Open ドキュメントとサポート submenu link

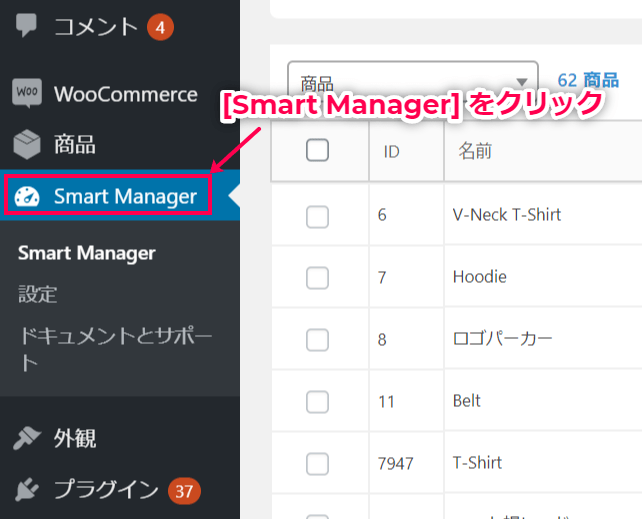tap(116, 349)
